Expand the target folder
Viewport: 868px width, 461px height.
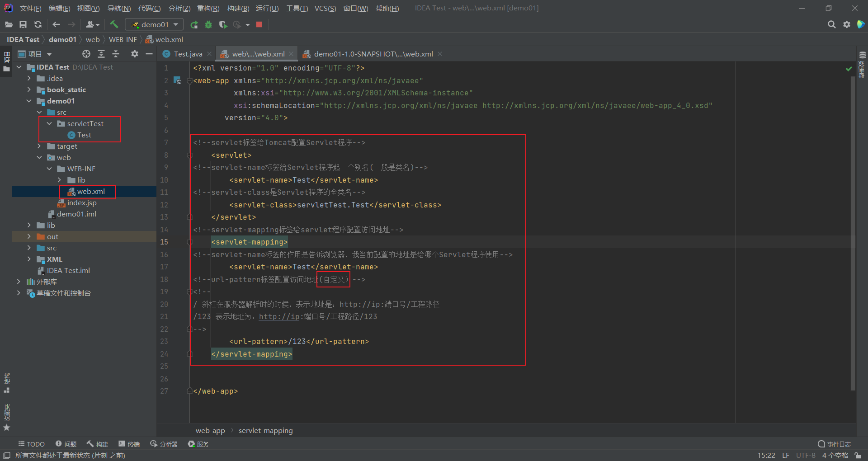pyautogui.click(x=39, y=146)
